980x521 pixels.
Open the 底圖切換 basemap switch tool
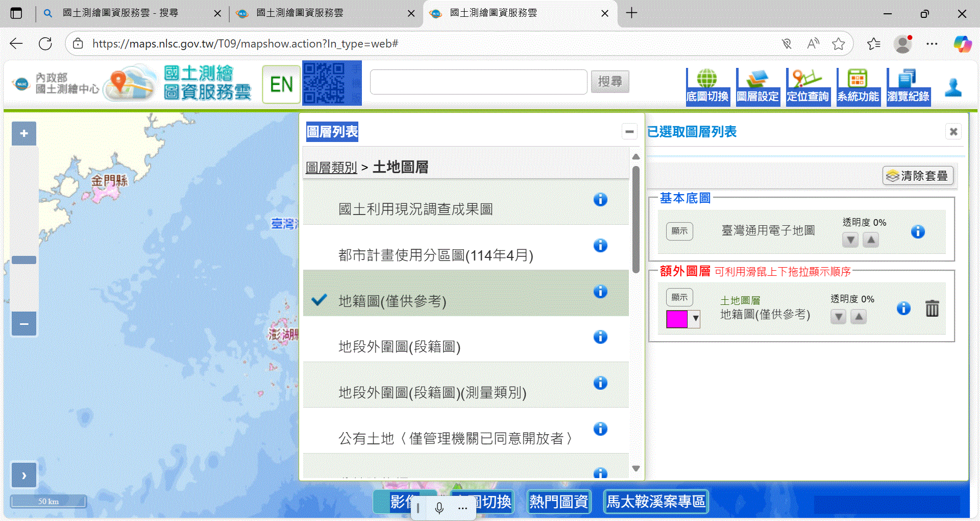pyautogui.click(x=707, y=86)
